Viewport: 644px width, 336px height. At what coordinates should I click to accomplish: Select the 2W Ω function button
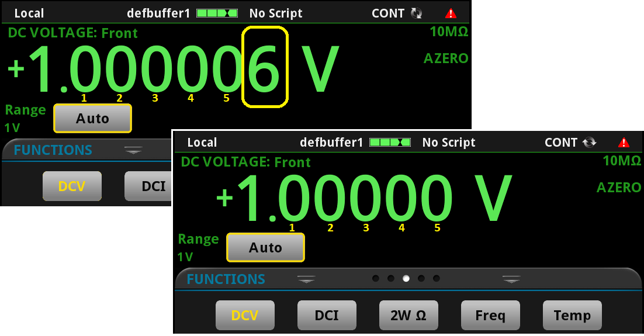click(x=408, y=316)
